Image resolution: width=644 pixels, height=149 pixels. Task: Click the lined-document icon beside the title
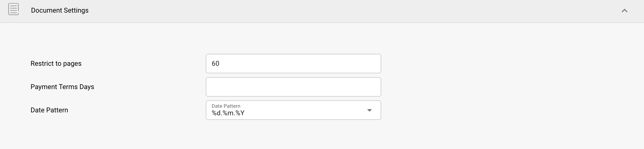pos(14,9)
